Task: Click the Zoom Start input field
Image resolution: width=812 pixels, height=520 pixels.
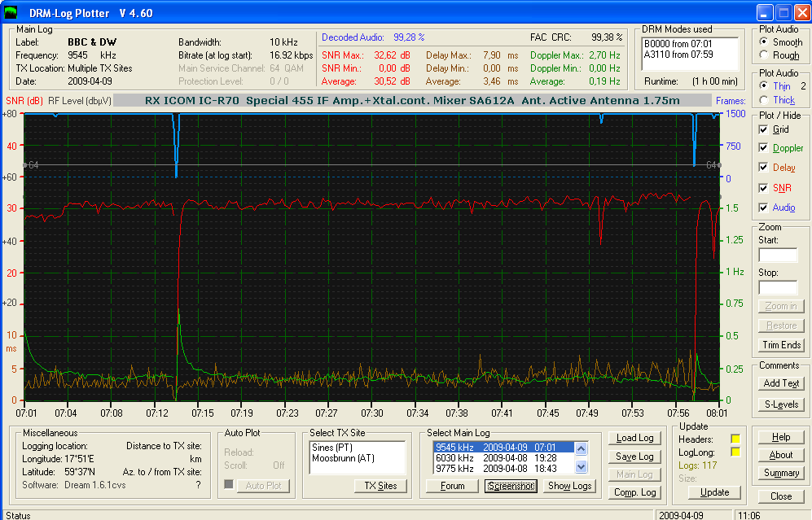Action: click(778, 256)
